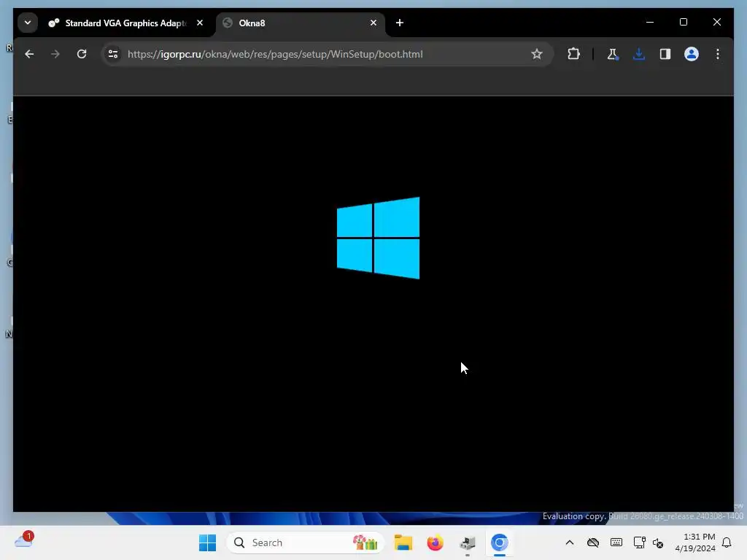
Task: Launch Firefox from taskbar
Action: [435, 542]
